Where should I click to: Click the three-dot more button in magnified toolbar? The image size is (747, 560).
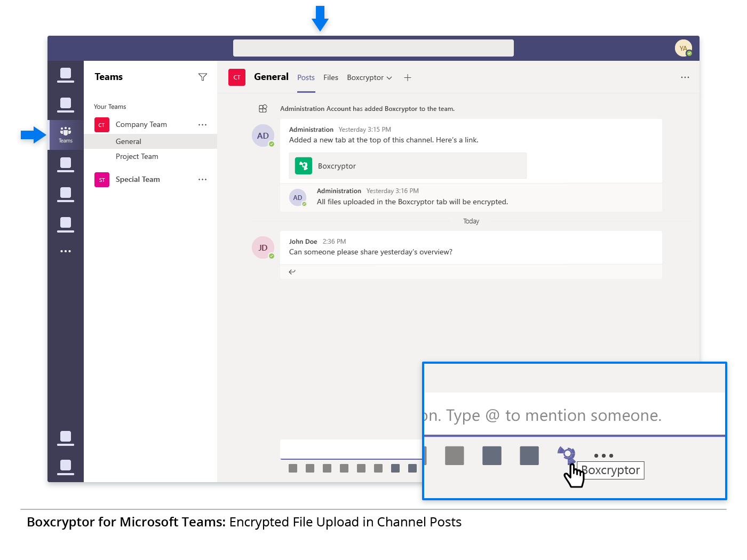603,455
